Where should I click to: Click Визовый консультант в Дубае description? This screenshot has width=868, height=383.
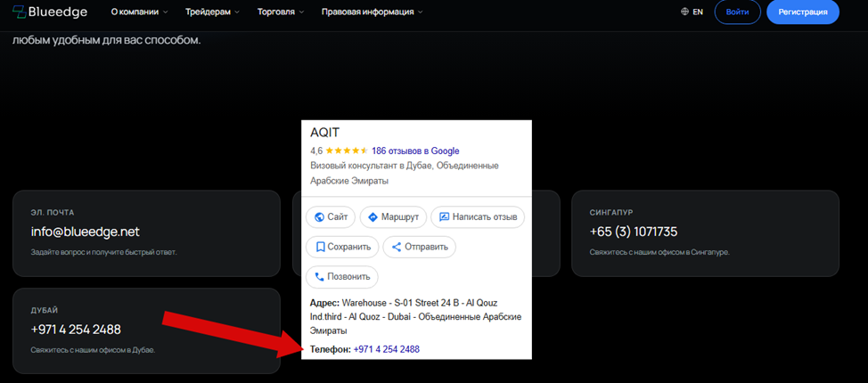pyautogui.click(x=405, y=173)
